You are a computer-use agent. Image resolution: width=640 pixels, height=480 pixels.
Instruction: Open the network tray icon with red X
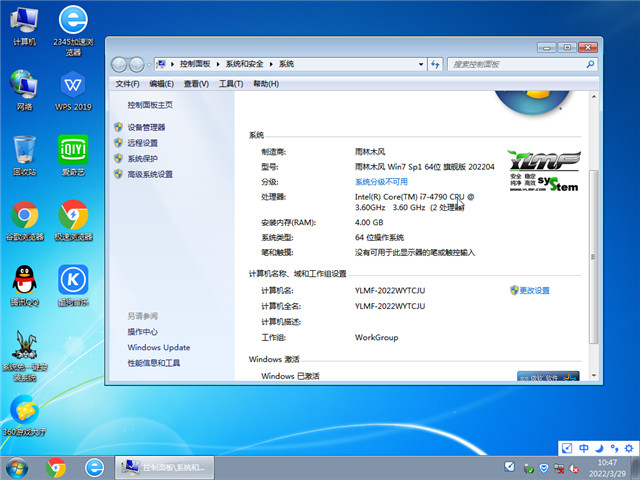point(559,469)
